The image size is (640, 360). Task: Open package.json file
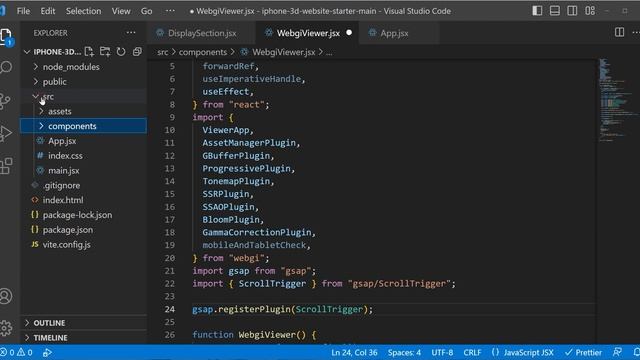[84, 229]
